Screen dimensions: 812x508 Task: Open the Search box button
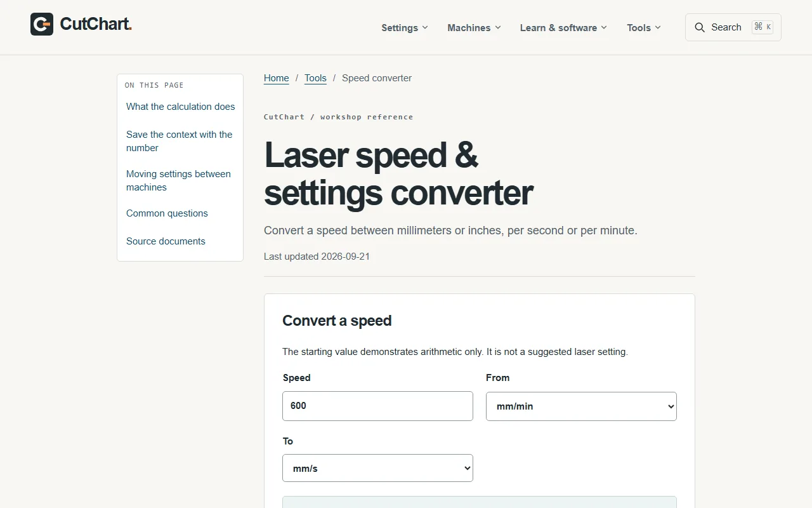pos(733,27)
